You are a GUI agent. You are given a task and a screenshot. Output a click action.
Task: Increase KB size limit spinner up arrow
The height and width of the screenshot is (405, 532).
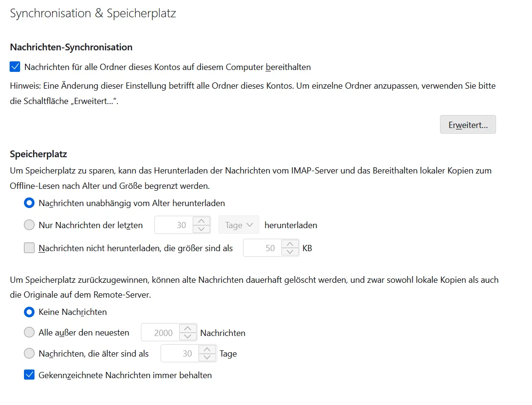[x=290, y=244]
